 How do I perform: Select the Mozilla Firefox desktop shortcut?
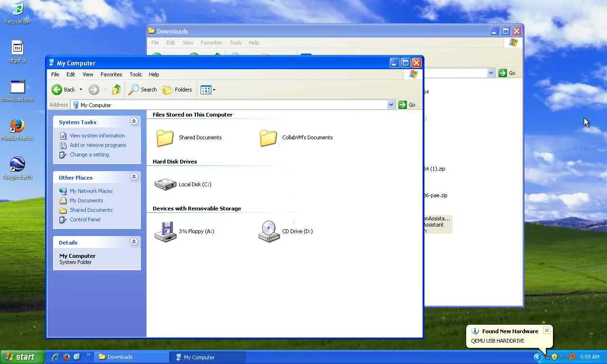tap(17, 129)
